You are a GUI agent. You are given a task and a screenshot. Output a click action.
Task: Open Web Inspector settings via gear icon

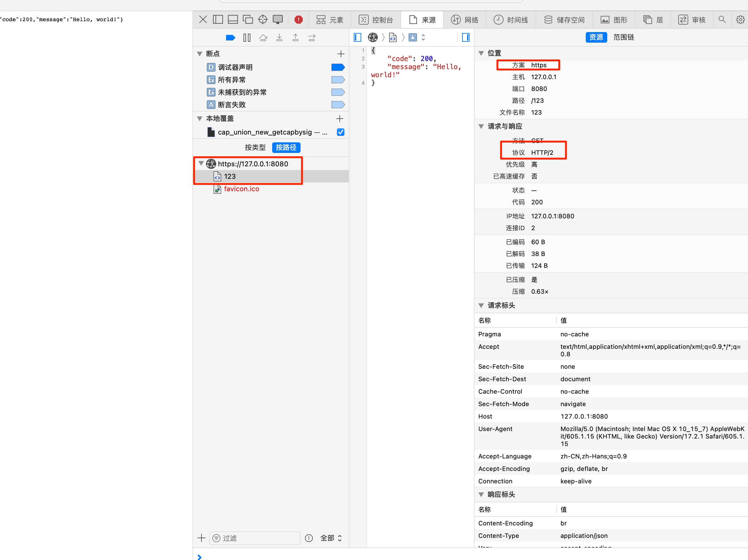pos(741,19)
